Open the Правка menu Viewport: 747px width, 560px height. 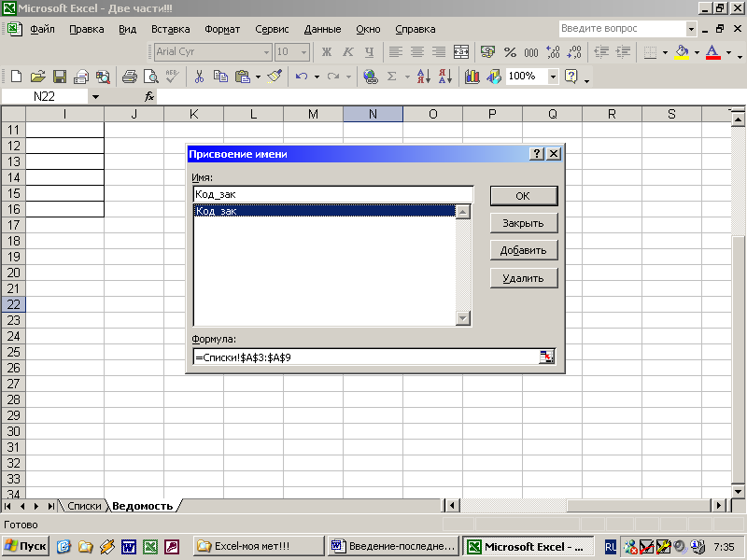click(x=86, y=29)
